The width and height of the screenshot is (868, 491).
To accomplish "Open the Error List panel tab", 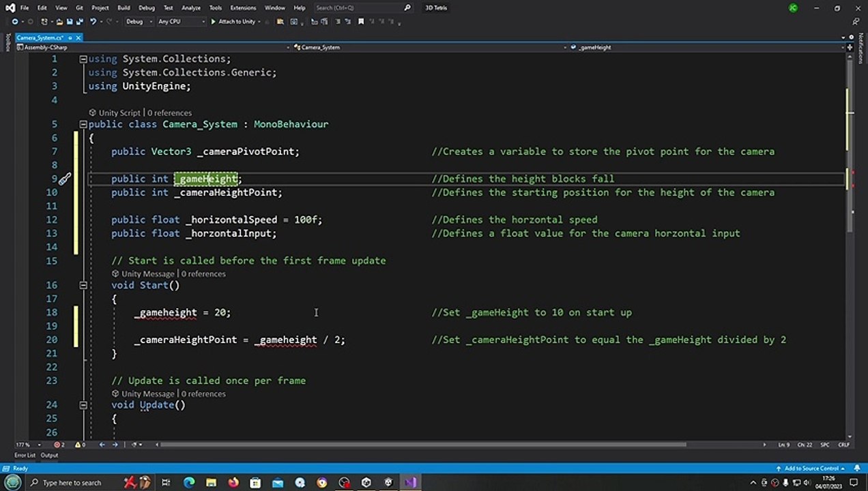I will pyautogui.click(x=25, y=455).
